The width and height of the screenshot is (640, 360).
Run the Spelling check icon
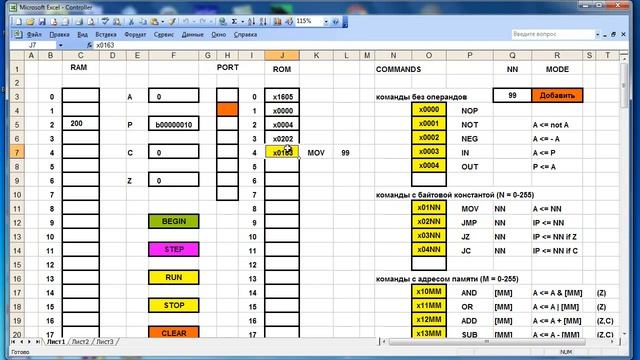tap(105, 22)
